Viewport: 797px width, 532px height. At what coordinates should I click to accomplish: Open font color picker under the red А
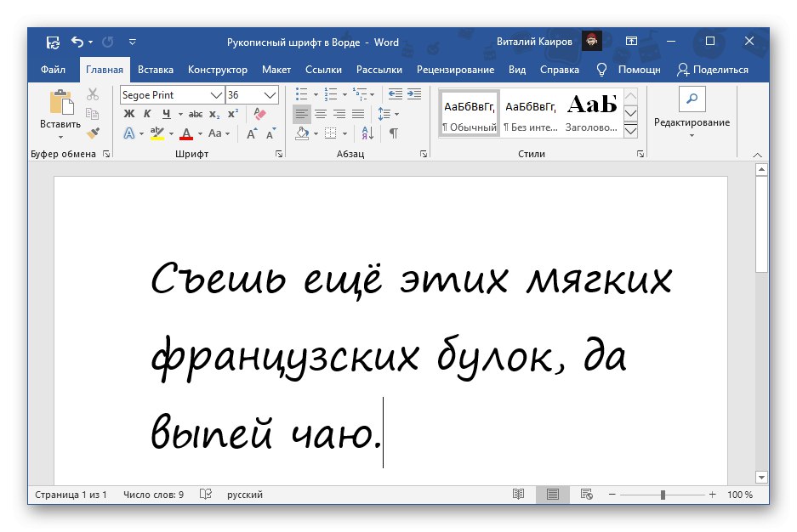click(x=199, y=134)
